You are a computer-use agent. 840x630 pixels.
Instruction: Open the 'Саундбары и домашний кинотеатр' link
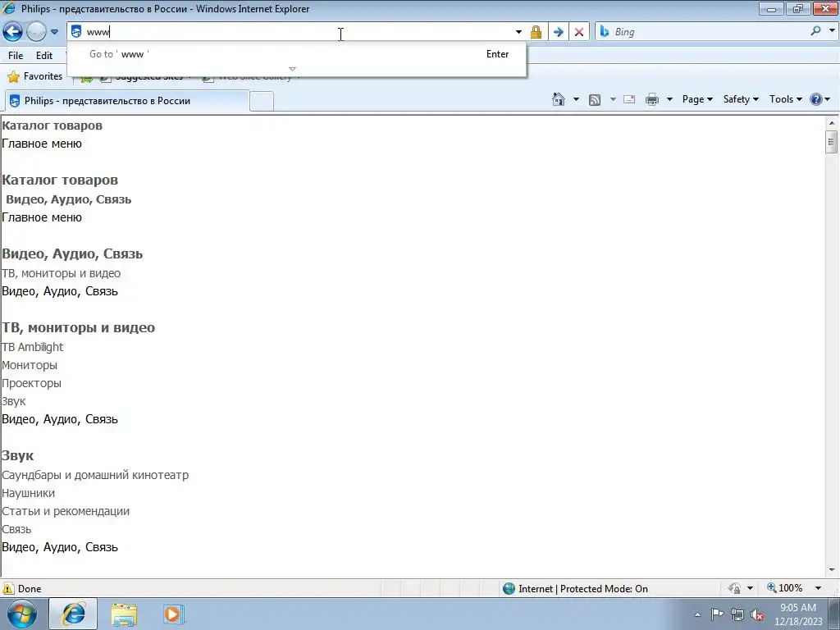[x=95, y=475]
